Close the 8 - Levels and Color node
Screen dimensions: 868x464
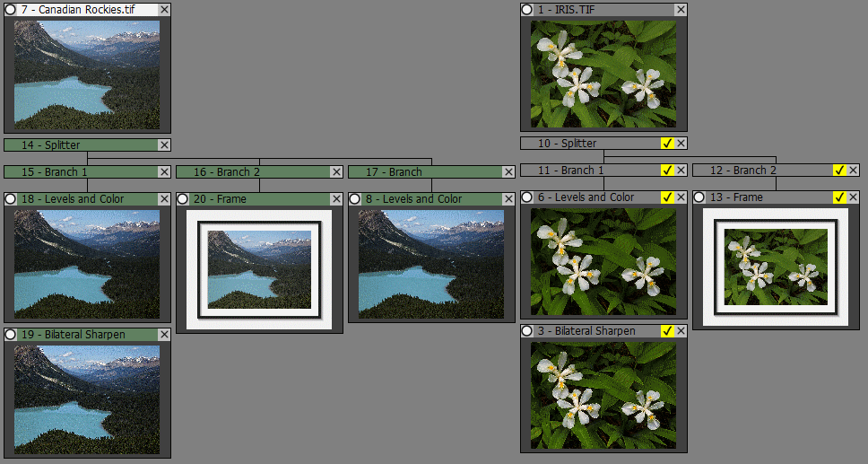508,199
